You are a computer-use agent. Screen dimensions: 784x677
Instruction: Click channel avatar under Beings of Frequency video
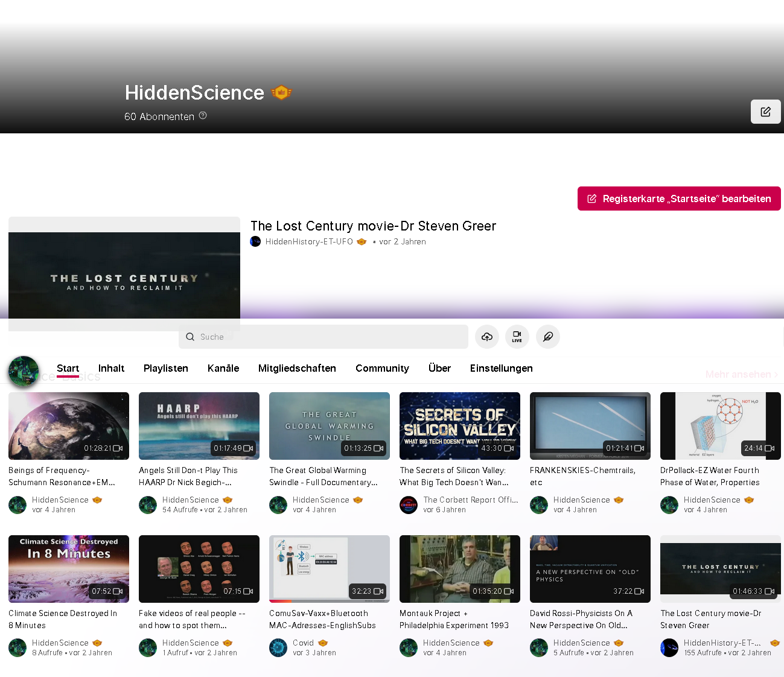(x=18, y=504)
